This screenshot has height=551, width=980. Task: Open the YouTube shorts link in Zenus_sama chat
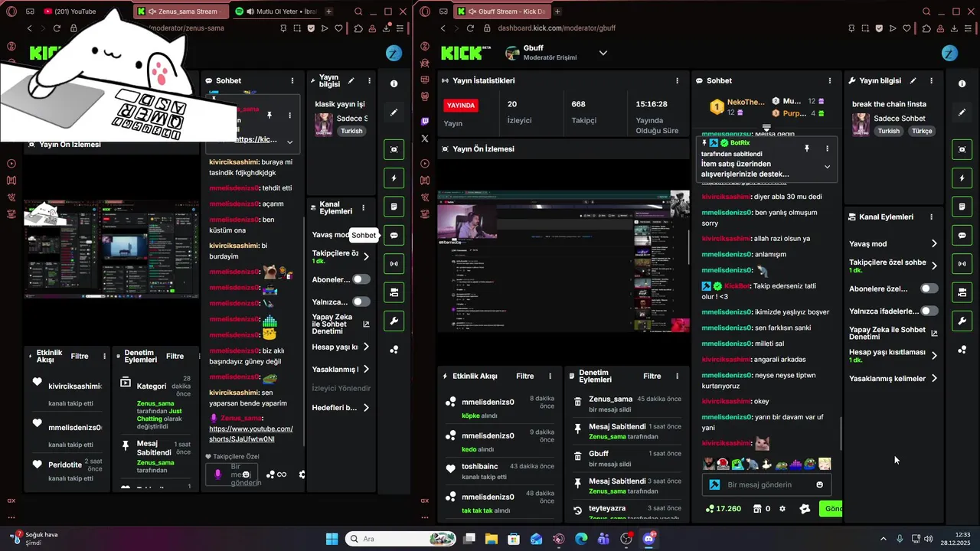click(251, 434)
